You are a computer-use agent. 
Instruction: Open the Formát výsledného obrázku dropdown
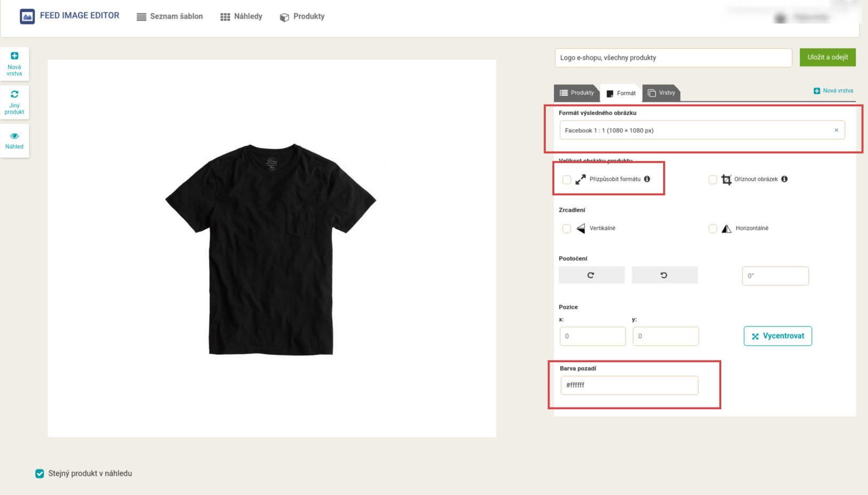tap(694, 130)
